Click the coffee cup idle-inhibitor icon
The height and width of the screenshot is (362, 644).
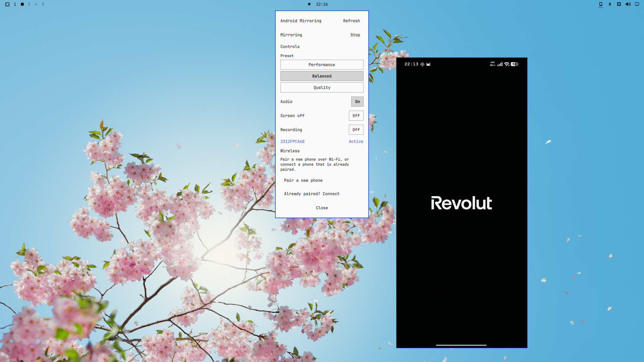[x=309, y=4]
